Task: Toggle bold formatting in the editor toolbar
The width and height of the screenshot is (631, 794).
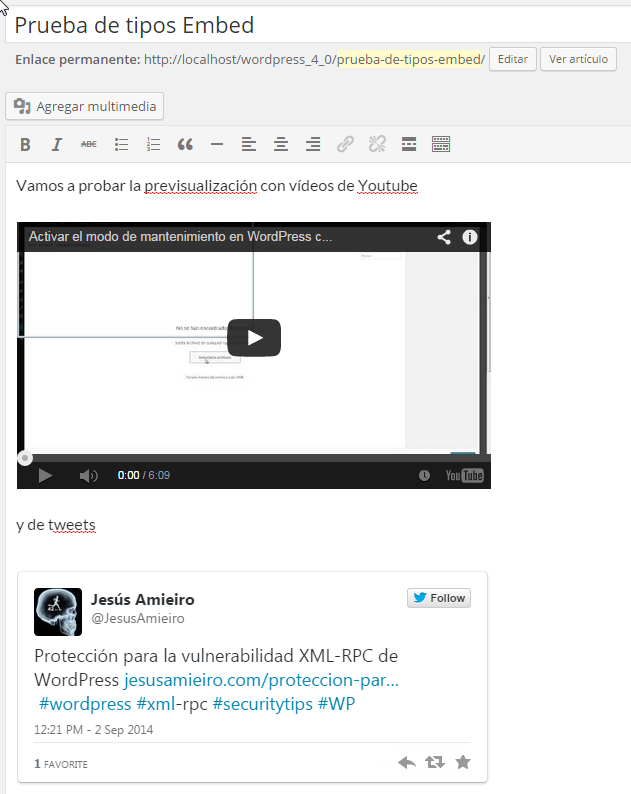Action: click(25, 144)
